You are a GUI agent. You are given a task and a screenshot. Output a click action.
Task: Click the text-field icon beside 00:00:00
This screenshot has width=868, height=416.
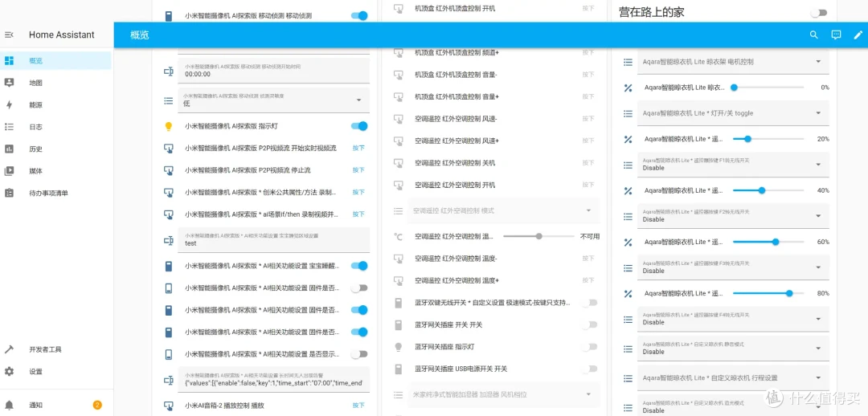(169, 71)
